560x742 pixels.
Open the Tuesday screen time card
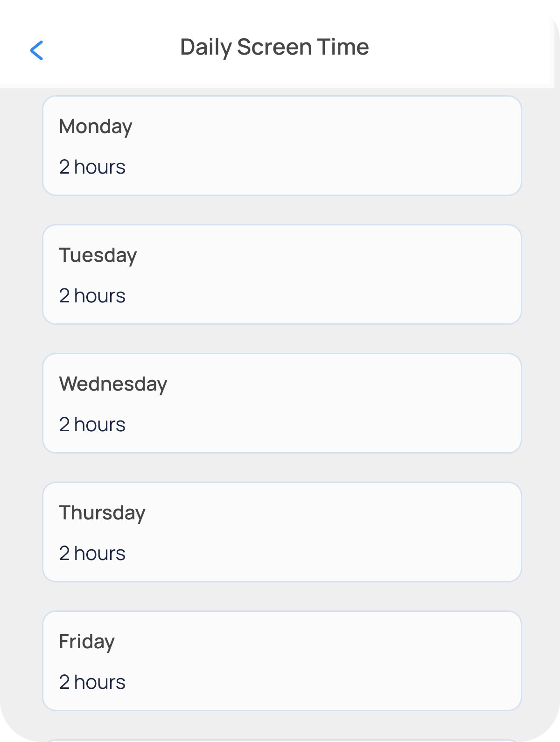point(282,274)
